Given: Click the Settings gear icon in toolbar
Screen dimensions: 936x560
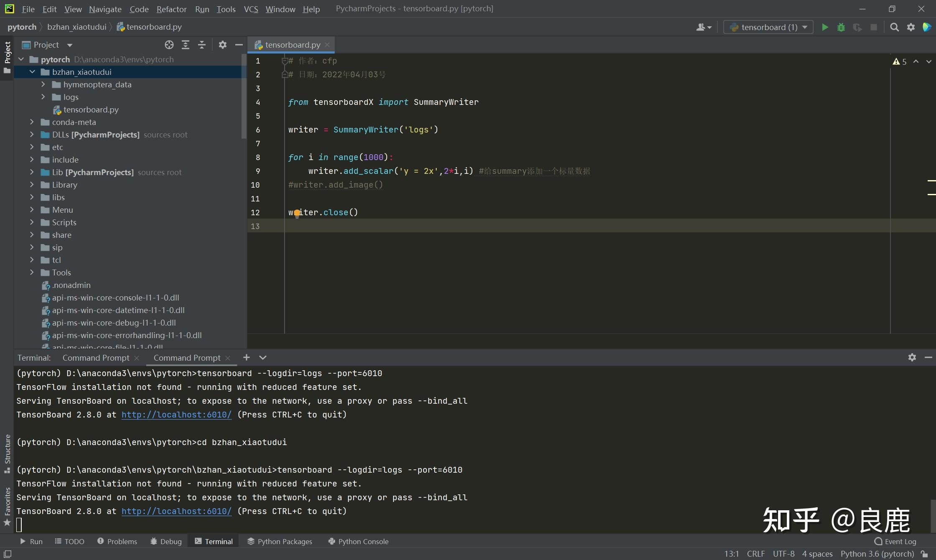Looking at the screenshot, I should coord(911,27).
